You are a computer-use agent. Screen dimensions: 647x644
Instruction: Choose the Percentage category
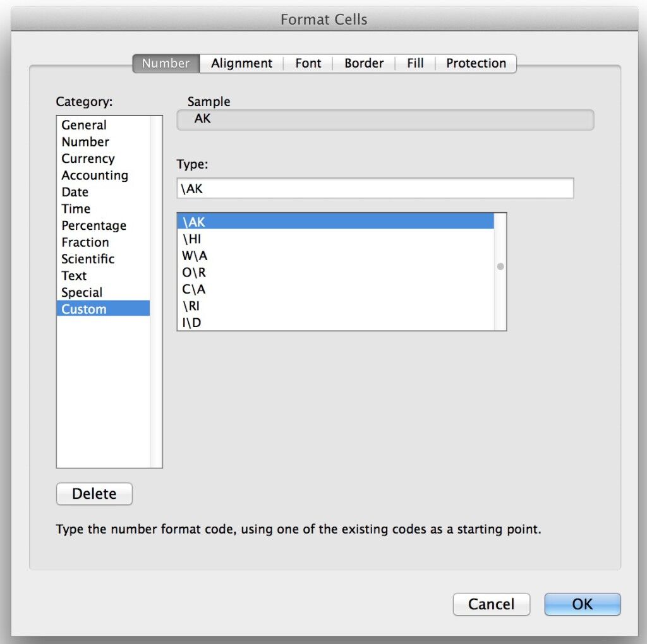coord(94,225)
